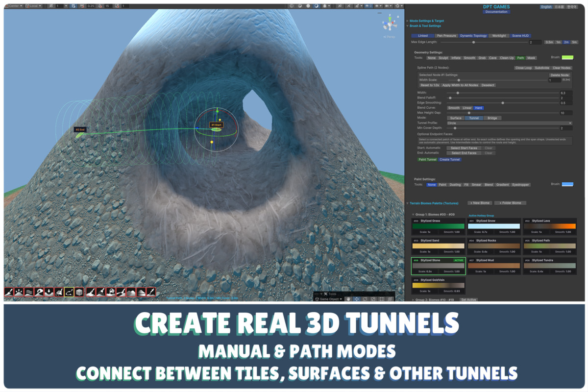
Task: Open the Tunnel Profile Circle dropdown
Action: pyautogui.click(x=509, y=123)
